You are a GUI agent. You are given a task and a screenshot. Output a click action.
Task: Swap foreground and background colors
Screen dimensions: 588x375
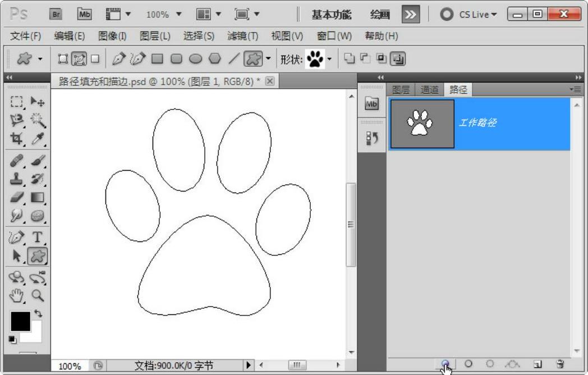[38, 313]
